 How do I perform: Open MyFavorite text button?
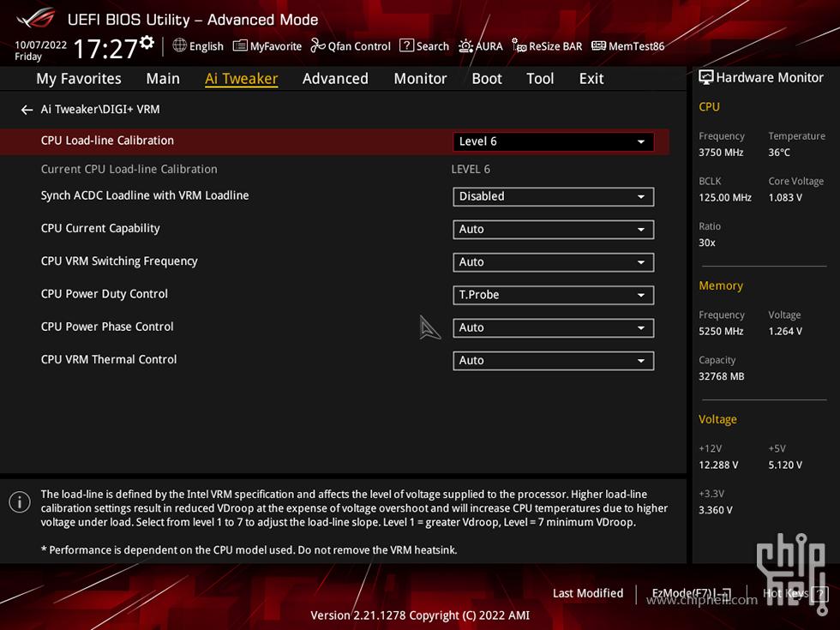pyautogui.click(x=276, y=46)
